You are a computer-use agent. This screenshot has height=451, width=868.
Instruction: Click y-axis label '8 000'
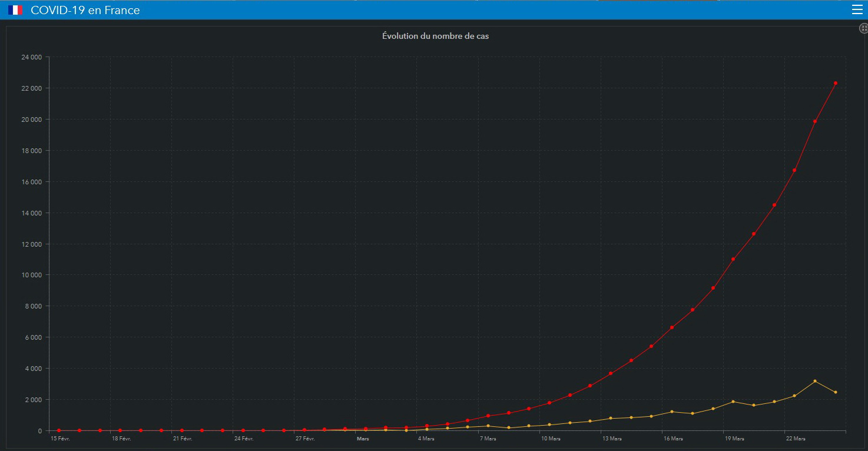[x=33, y=306]
